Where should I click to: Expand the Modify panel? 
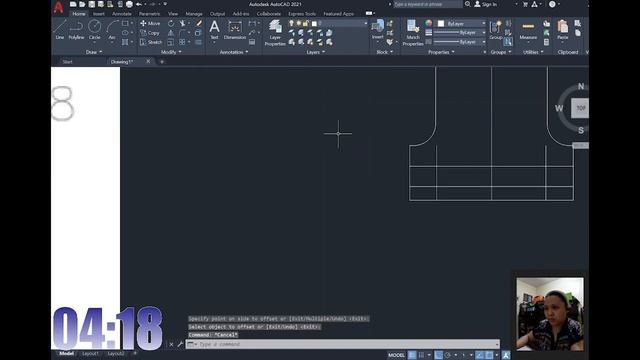171,52
